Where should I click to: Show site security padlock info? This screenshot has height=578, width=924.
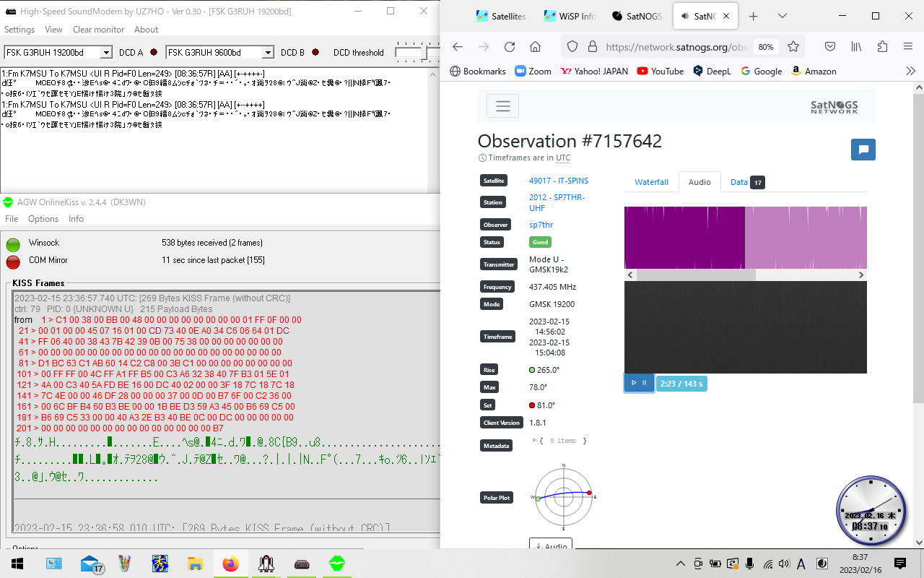[x=593, y=47]
